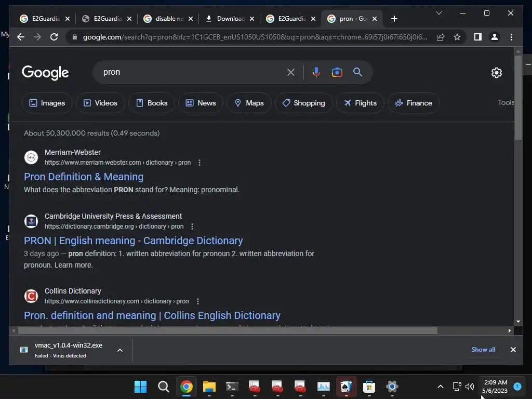The height and width of the screenshot is (399, 532).
Task: Submit search with magnifying glass
Action: pyautogui.click(x=357, y=72)
